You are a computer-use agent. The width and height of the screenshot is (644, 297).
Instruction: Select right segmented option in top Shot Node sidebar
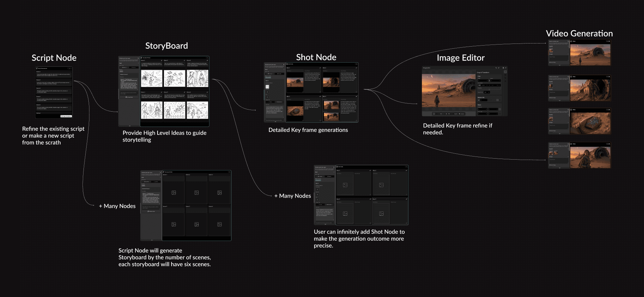pyautogui.click(x=279, y=74)
